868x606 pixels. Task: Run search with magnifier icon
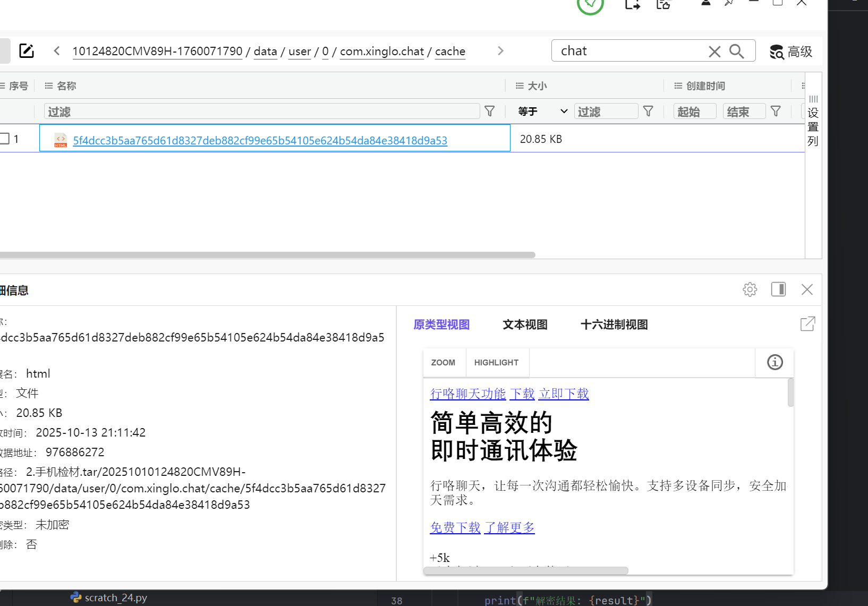736,51
